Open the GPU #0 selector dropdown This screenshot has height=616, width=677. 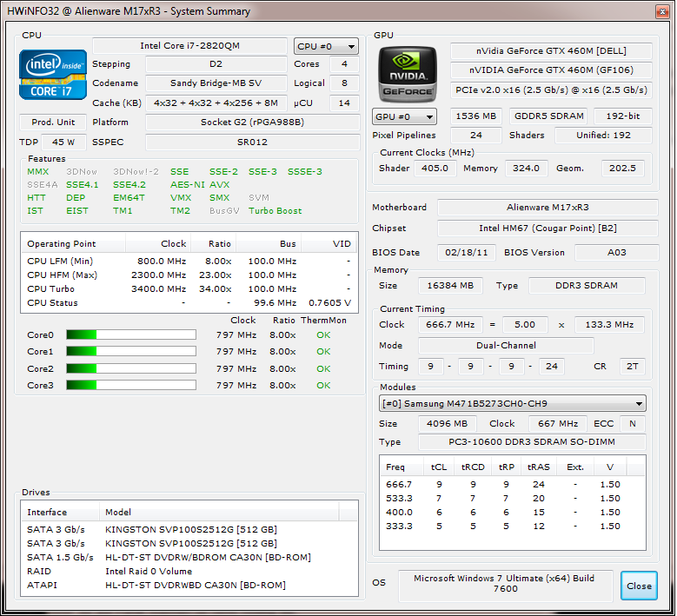tap(404, 116)
